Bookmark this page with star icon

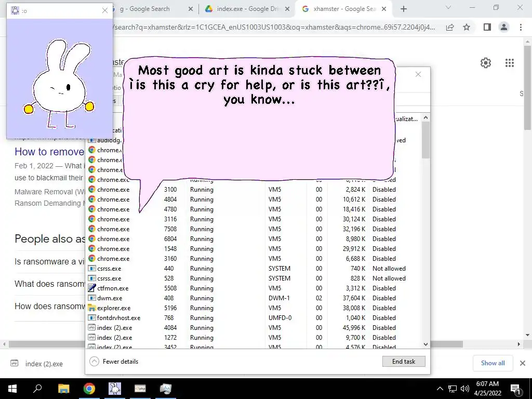pyautogui.click(x=467, y=27)
